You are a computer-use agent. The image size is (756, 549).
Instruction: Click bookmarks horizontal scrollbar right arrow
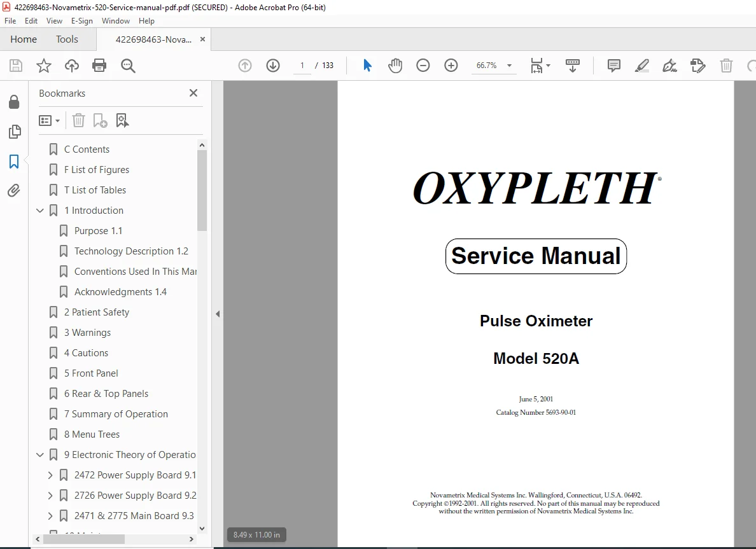click(192, 539)
